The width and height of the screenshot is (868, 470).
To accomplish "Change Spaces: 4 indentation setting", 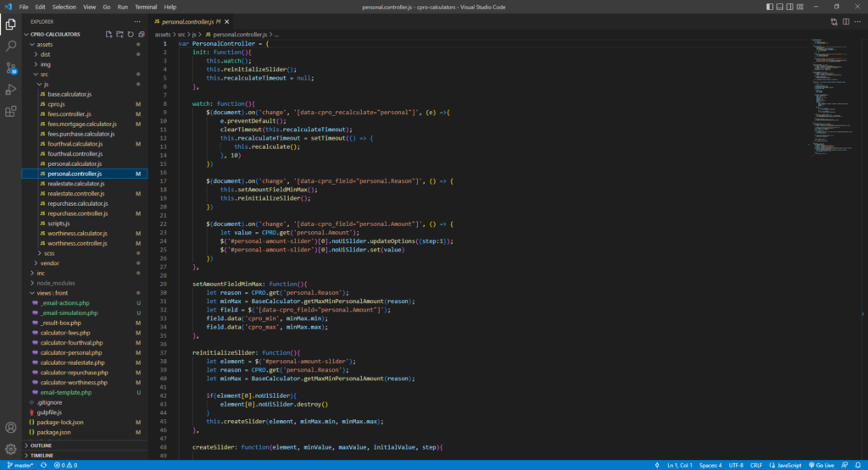I will (710, 466).
